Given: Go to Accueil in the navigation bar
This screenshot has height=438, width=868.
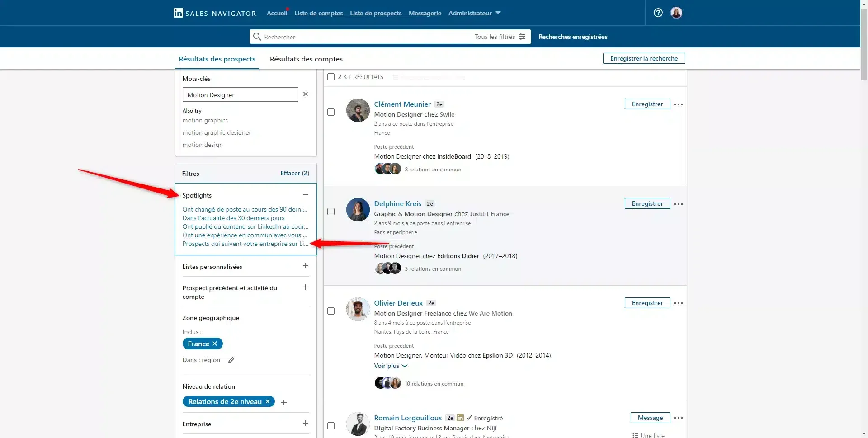Looking at the screenshot, I should pos(277,13).
